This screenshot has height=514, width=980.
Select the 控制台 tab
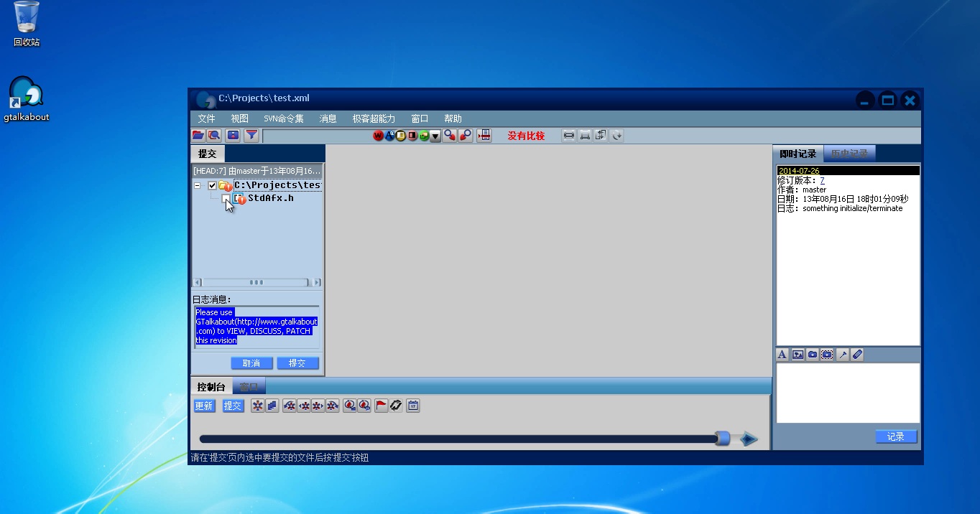click(x=211, y=387)
